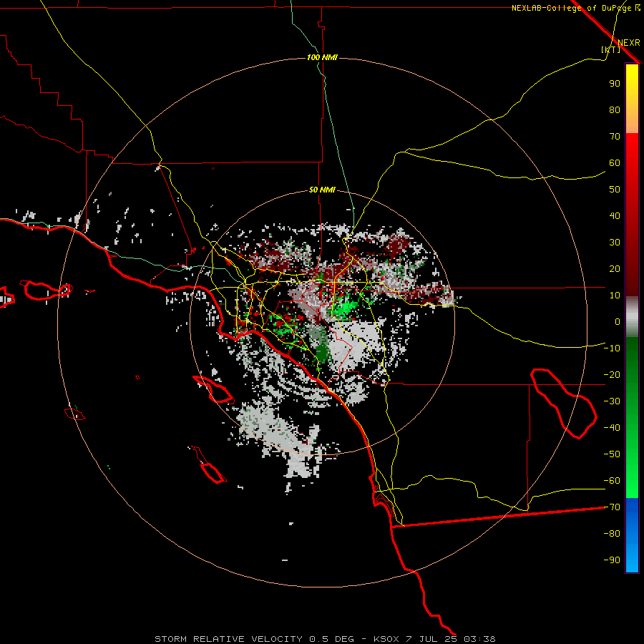Pick the blue segment of the velocity color bar

click(632, 535)
